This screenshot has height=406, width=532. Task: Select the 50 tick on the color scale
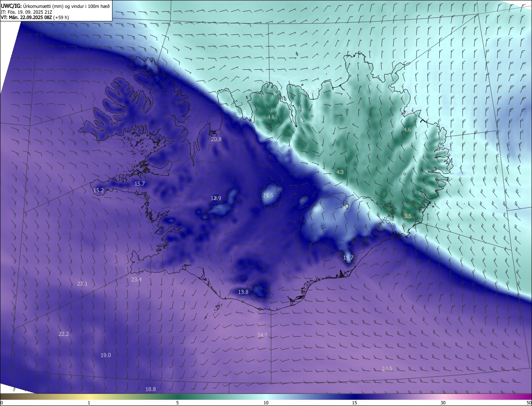tap(529, 403)
